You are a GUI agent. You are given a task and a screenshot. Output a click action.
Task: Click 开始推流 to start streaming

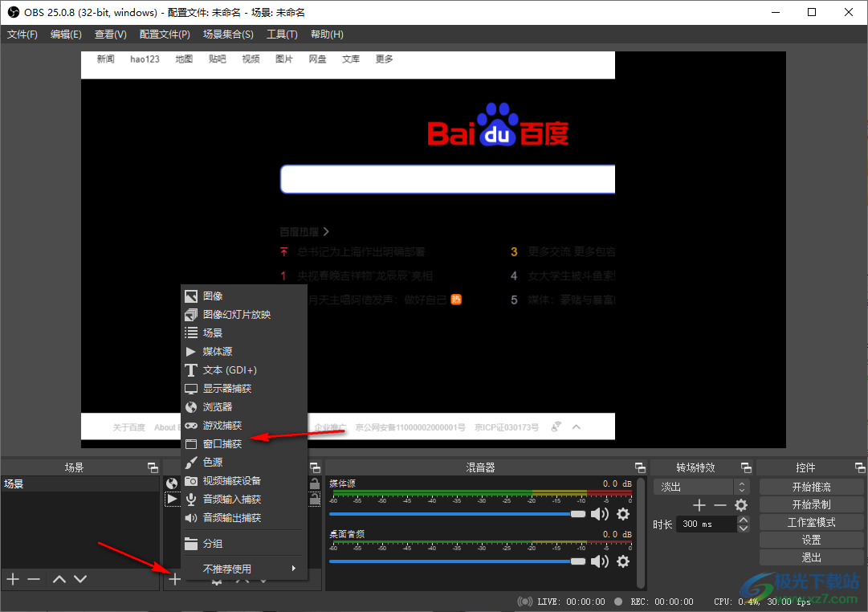pos(811,487)
